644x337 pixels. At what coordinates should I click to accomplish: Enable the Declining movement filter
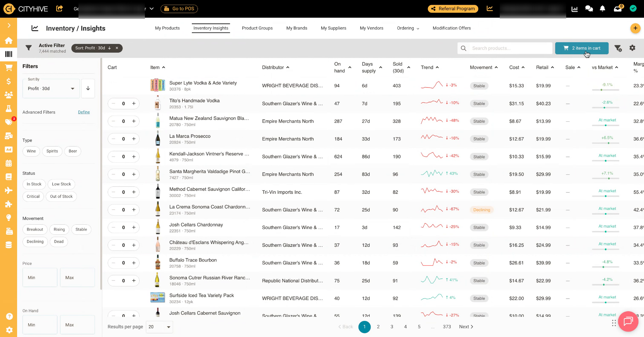click(35, 242)
